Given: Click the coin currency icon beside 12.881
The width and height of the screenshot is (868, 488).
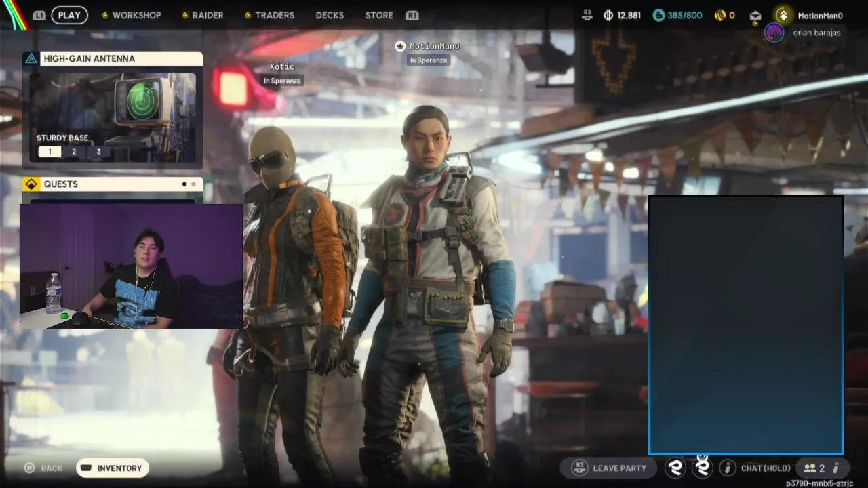Looking at the screenshot, I should (x=608, y=15).
